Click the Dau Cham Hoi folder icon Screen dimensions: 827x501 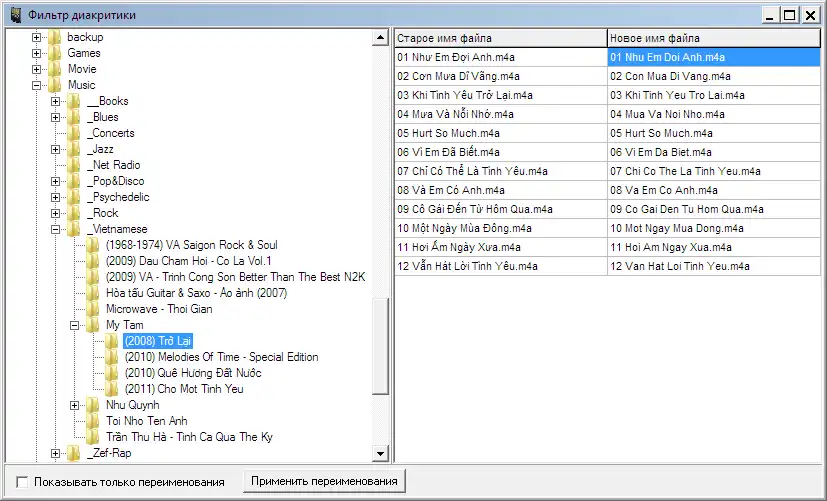(93, 261)
